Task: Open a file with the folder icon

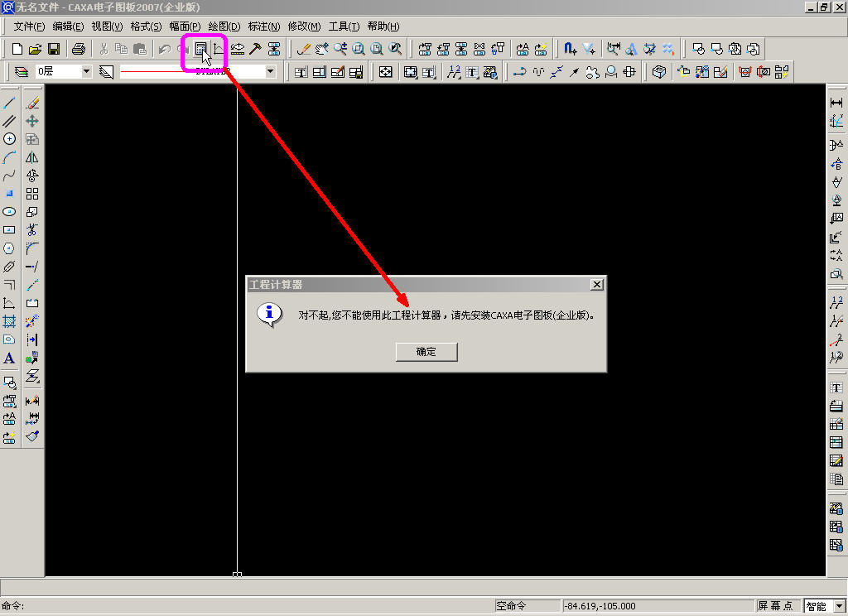Action: [x=35, y=49]
